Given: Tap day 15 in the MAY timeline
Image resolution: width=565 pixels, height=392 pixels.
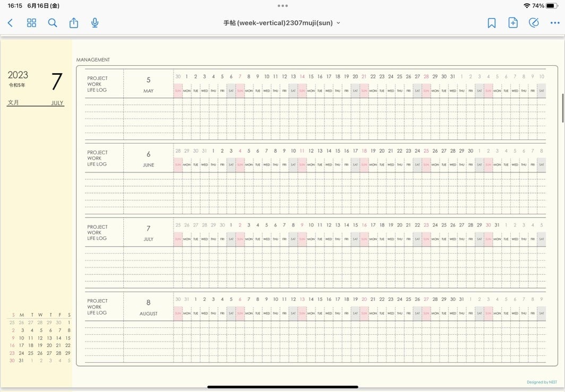Looking at the screenshot, I should [x=311, y=77].
